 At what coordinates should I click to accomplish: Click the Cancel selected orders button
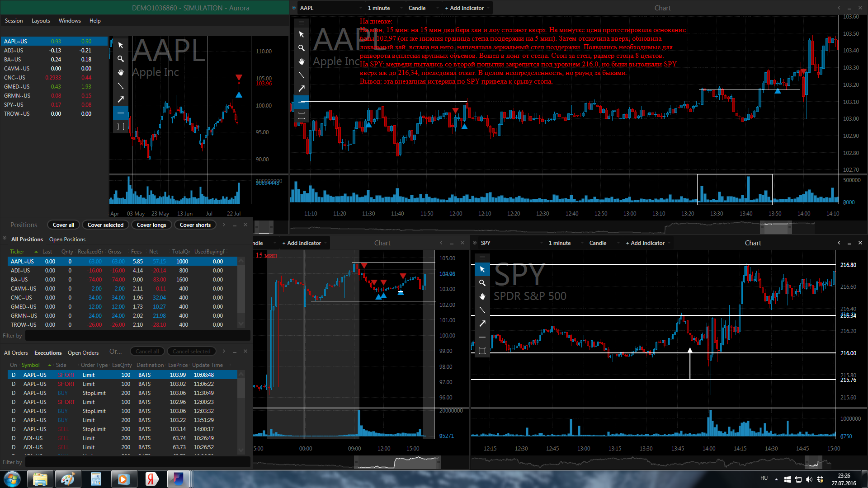(x=191, y=352)
